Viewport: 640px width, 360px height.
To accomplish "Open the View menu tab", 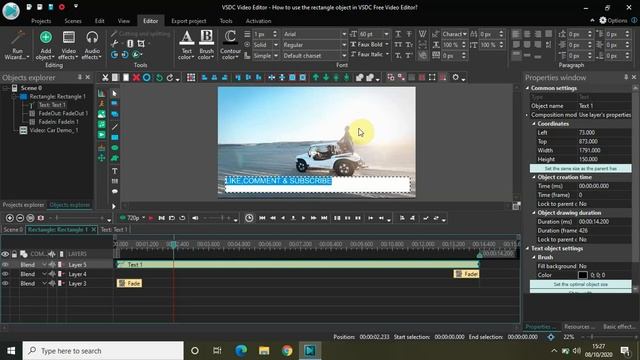I will pos(124,21).
